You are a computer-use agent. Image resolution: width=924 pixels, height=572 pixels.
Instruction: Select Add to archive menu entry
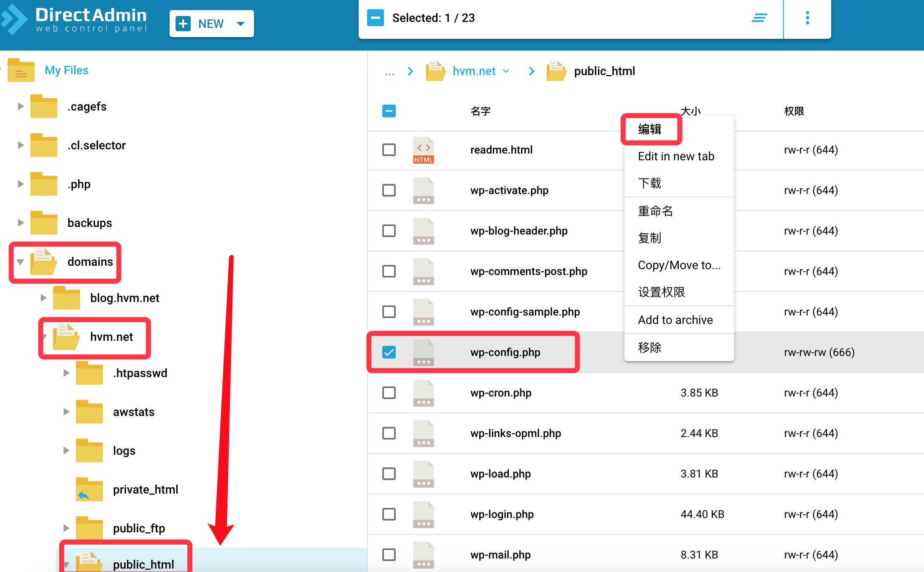click(675, 320)
